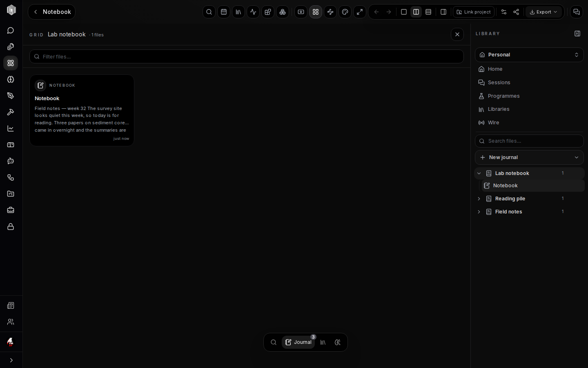Open the pen nib sidebar icon
Viewport: 588px width, 368px height.
tap(11, 96)
